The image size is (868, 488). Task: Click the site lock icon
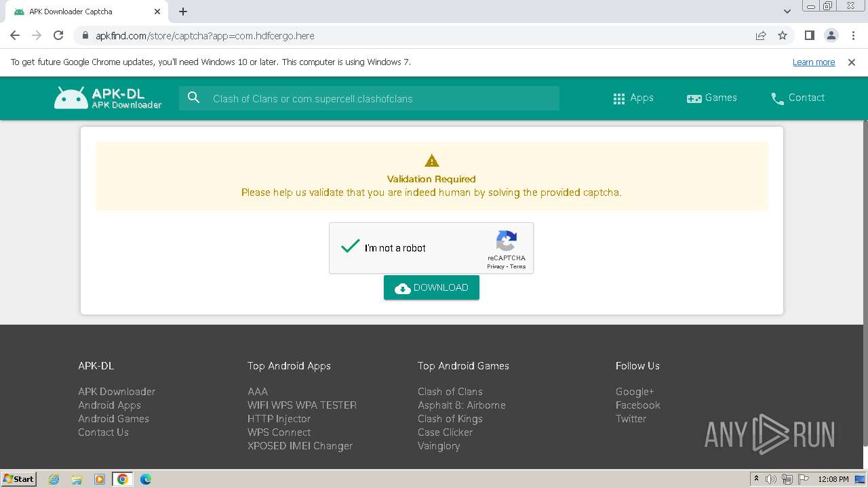[85, 36]
